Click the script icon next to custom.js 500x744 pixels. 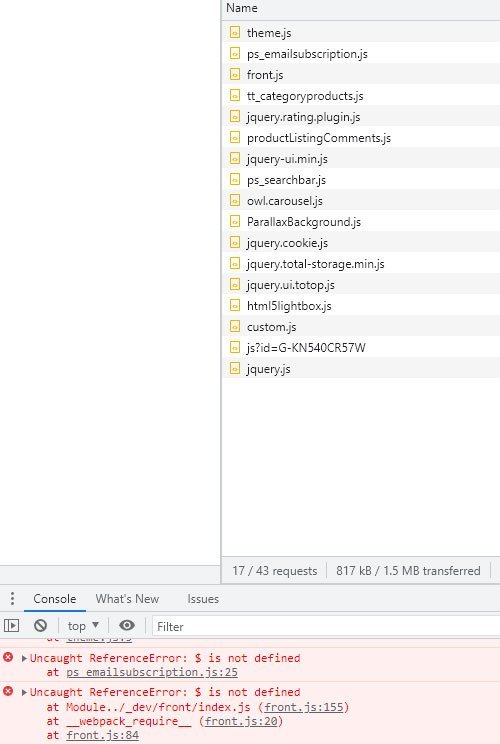click(x=234, y=326)
